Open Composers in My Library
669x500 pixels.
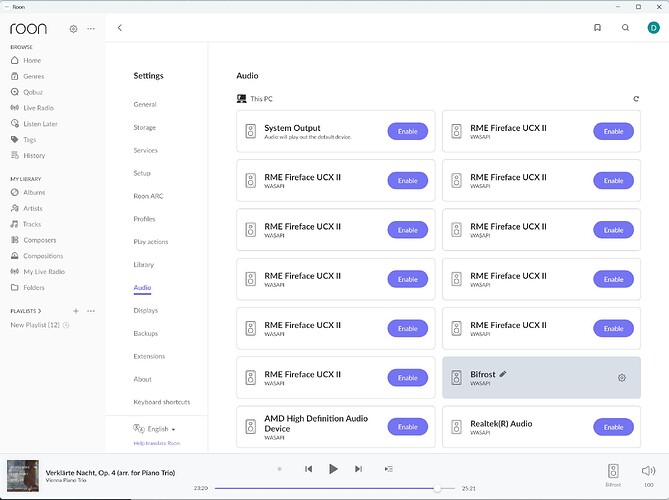tap(33, 240)
